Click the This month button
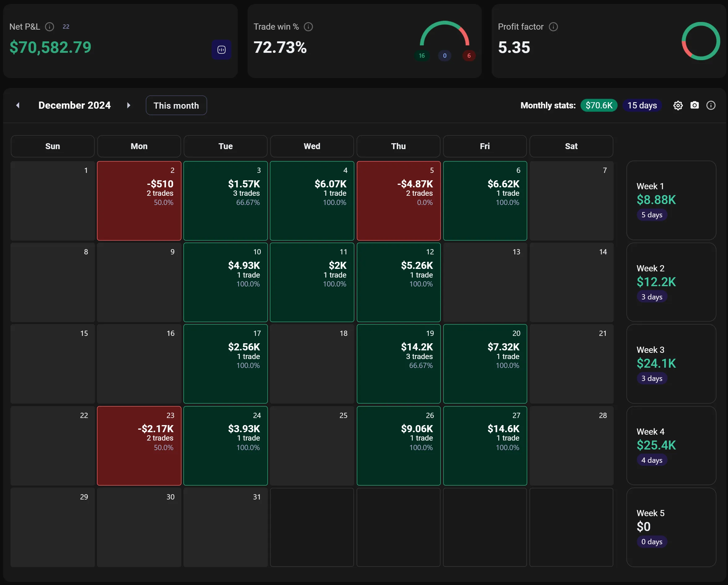Image resolution: width=728 pixels, height=585 pixels. 176,106
